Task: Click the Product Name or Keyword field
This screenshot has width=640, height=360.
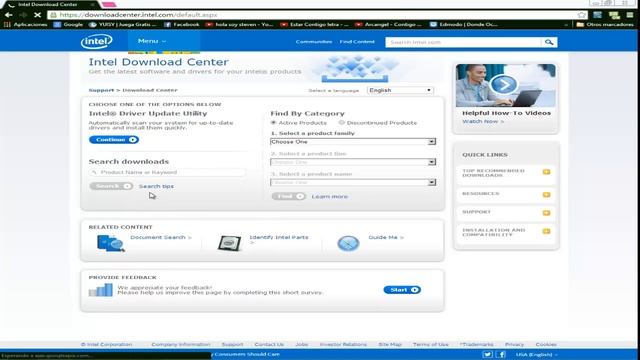Action: (167, 172)
